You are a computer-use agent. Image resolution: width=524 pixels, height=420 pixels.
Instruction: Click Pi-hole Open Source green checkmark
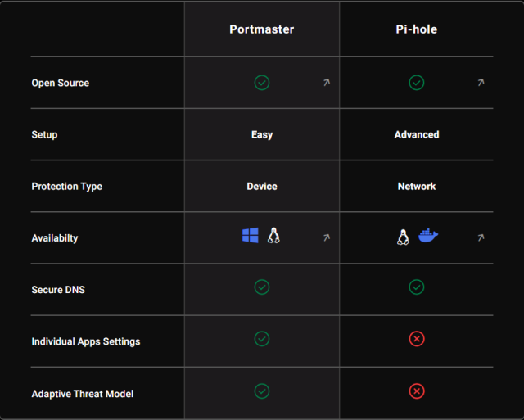pos(417,83)
